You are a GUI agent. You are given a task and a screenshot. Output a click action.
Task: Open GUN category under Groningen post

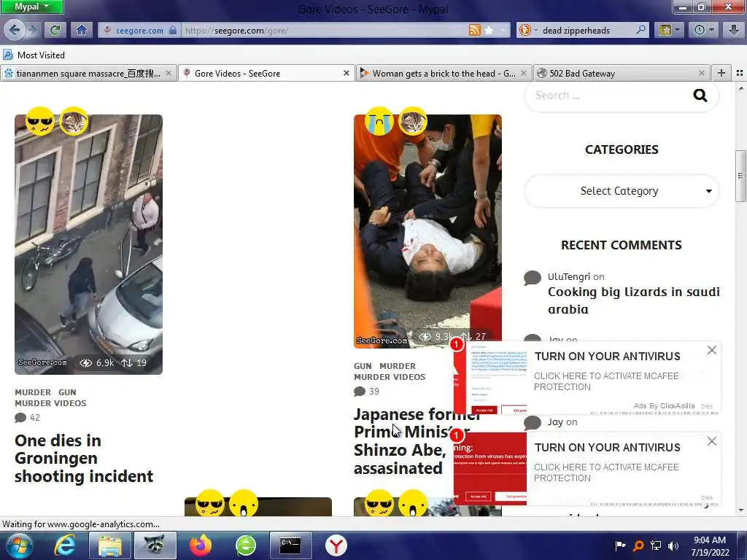[67, 392]
